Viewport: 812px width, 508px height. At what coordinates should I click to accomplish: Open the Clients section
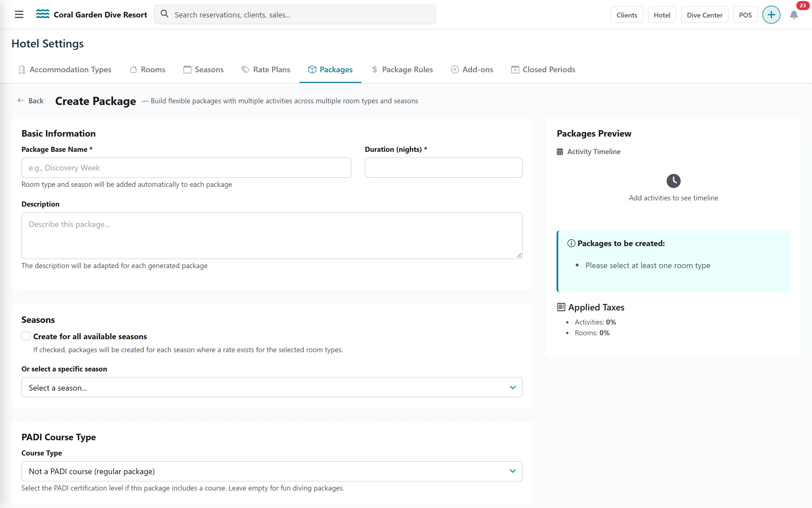tap(626, 15)
